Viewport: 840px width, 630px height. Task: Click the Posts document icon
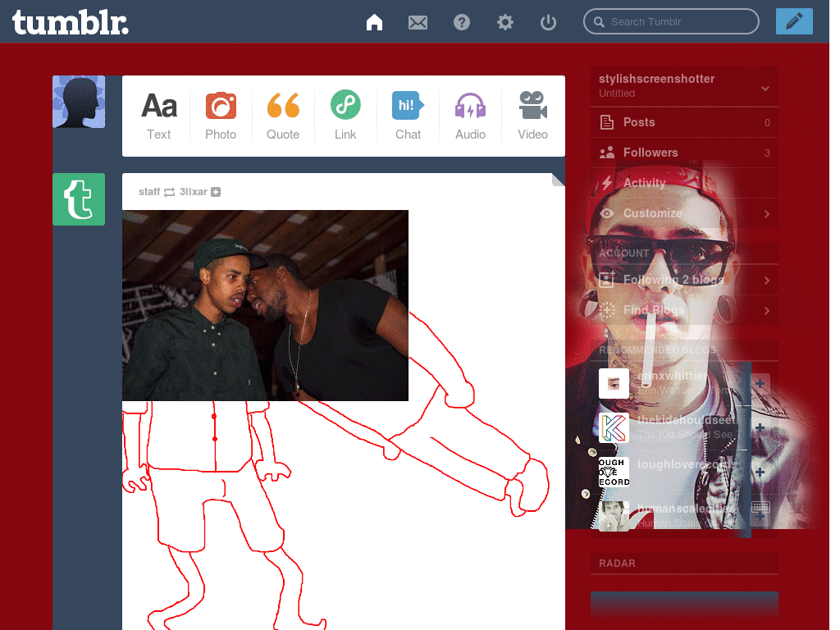click(x=606, y=122)
